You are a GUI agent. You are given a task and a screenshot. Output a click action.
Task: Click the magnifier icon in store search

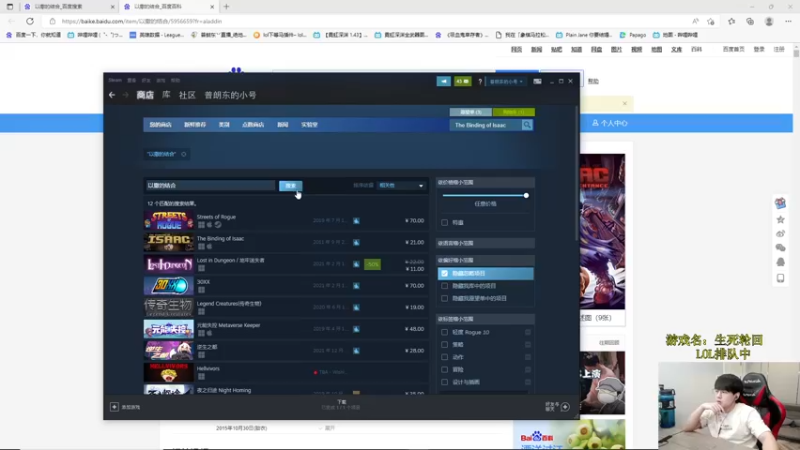pyautogui.click(x=527, y=125)
